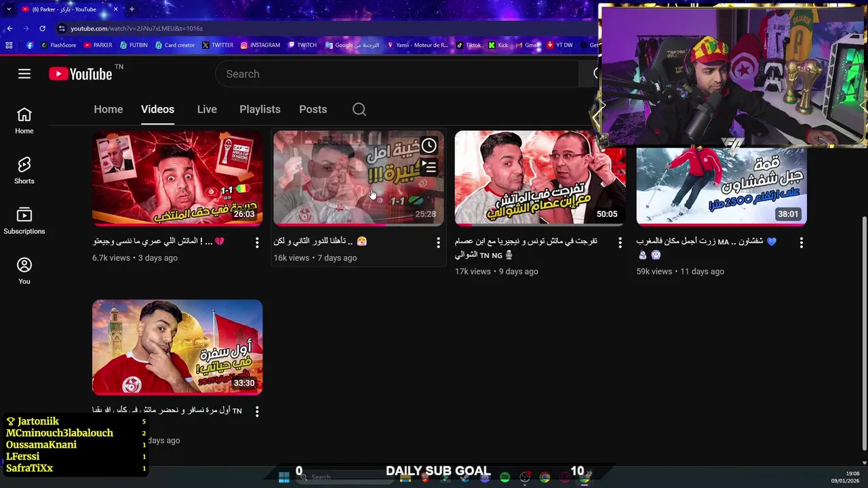
Task: Click the channel search magnifier icon
Action: point(359,109)
